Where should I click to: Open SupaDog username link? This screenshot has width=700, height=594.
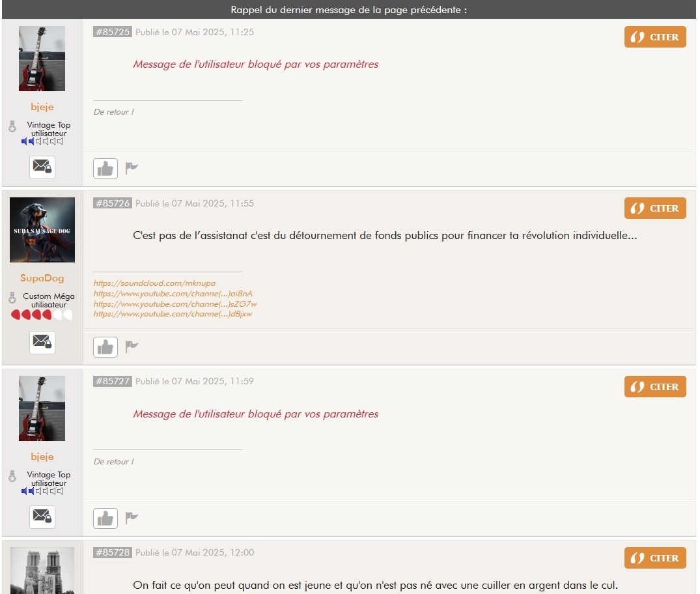[x=42, y=278]
